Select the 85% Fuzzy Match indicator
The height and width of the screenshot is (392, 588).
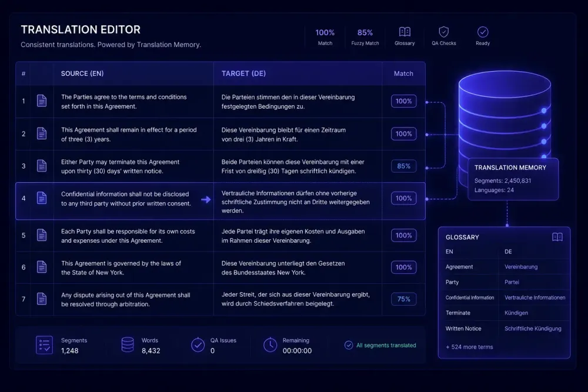(x=365, y=36)
